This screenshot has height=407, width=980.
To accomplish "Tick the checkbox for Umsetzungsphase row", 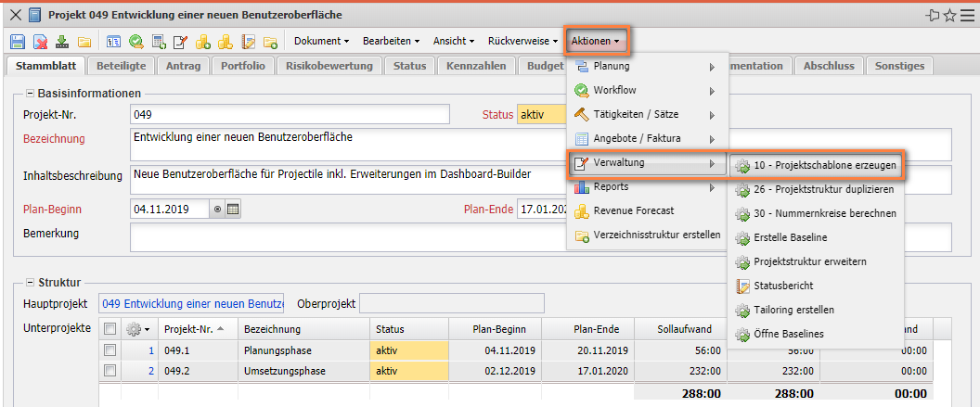I will click(110, 371).
